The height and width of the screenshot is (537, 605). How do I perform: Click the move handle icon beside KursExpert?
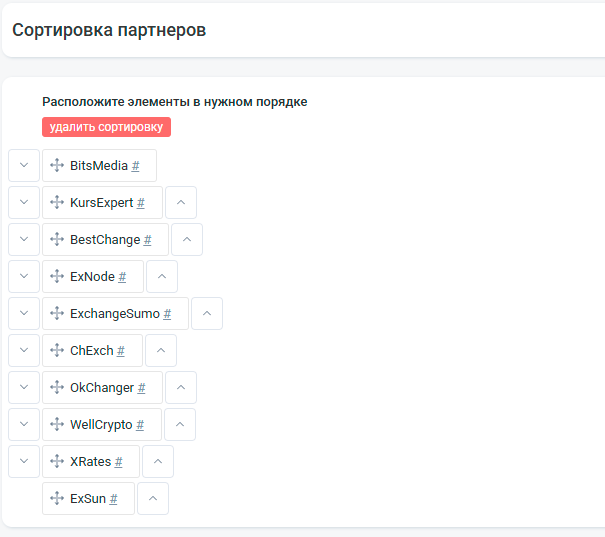pos(57,202)
